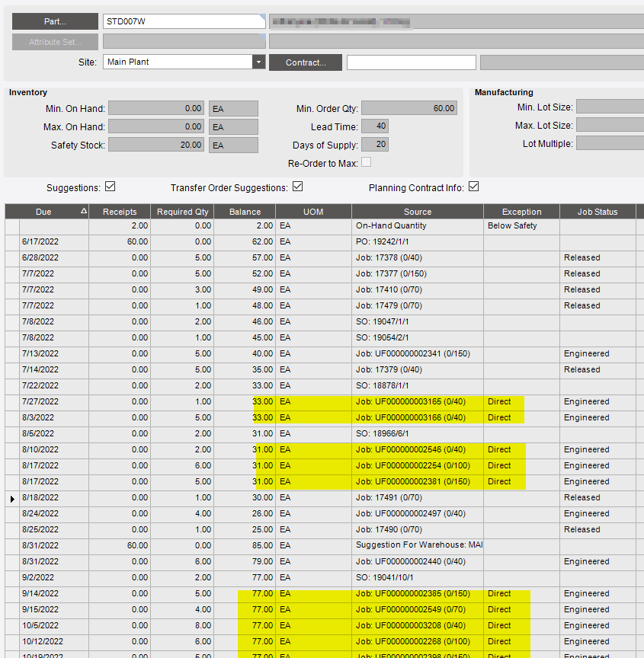Select Job: UF000000002440 (0/40) cell
644x658 pixels.
(418, 561)
